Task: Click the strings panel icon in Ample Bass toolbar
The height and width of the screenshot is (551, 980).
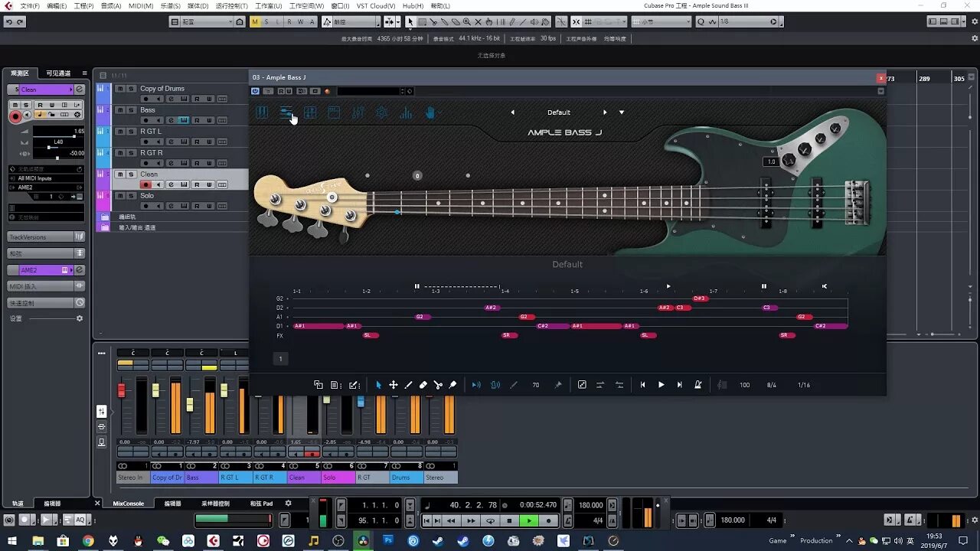Action: click(x=263, y=112)
